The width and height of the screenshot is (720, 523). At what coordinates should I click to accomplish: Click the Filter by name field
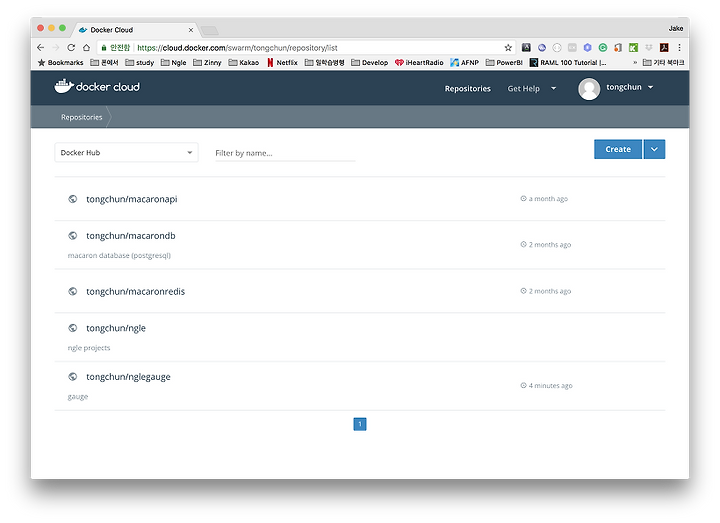[x=285, y=153]
